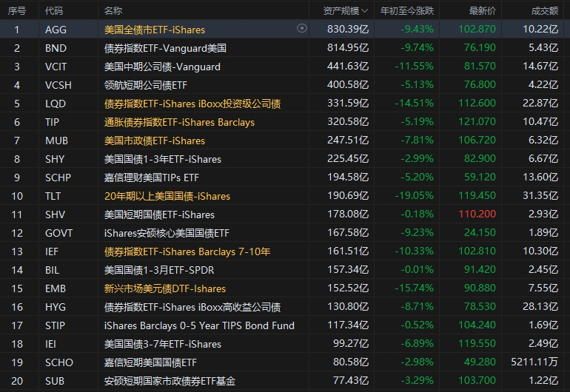Open 通胀债券指数ETF-iShares Barclays link
The image size is (570, 392).
coord(179,122)
